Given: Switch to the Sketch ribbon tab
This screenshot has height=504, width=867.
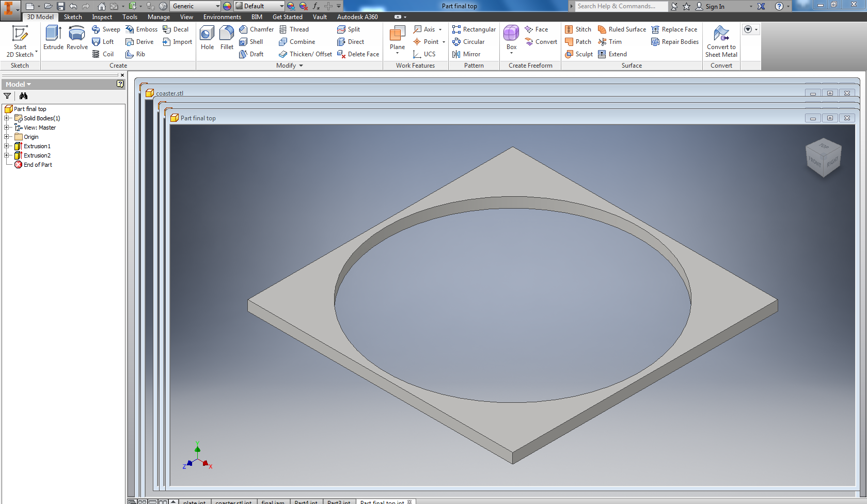Looking at the screenshot, I should click(73, 17).
